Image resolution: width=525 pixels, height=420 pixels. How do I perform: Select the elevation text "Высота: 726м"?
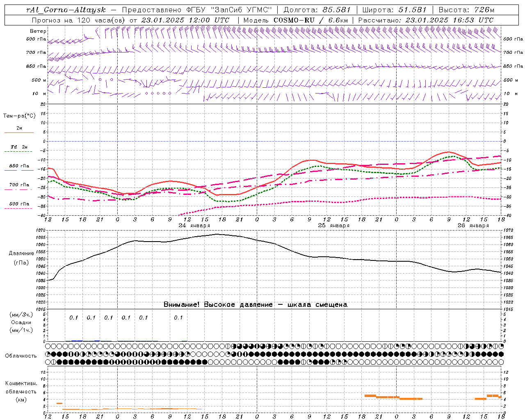(x=466, y=10)
